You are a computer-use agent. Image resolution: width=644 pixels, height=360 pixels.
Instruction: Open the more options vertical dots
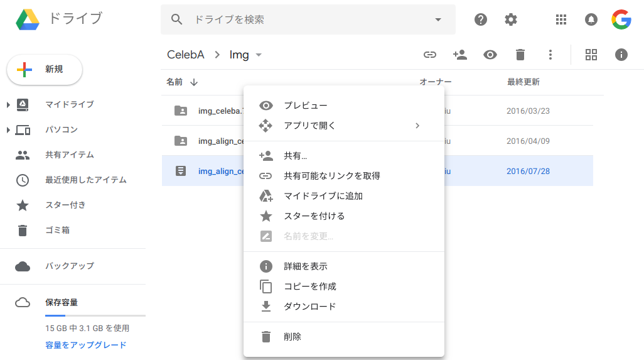point(550,55)
